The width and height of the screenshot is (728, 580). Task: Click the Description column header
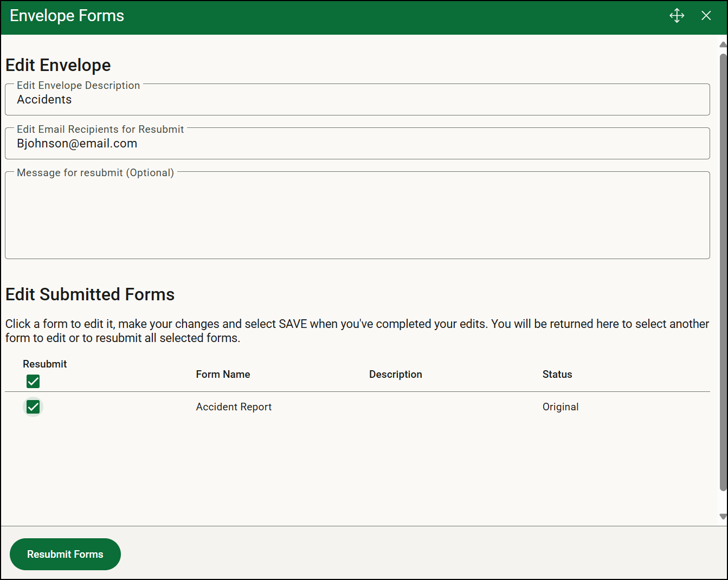395,375
